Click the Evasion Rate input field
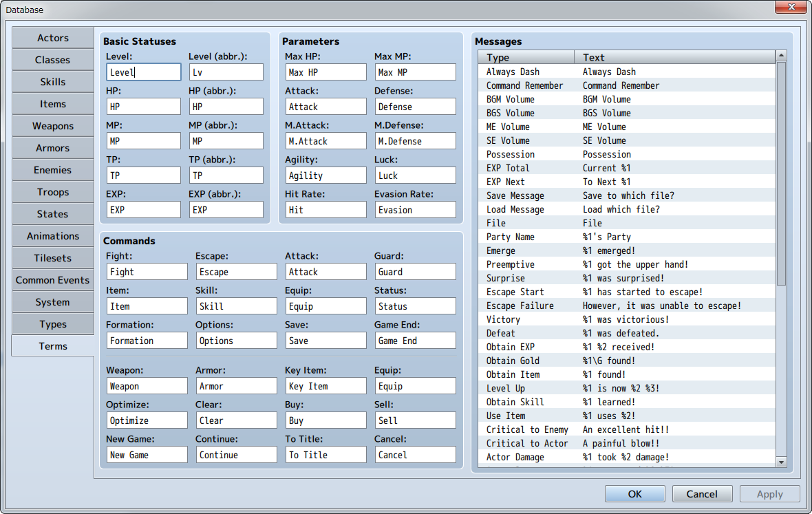812x514 pixels. pos(415,210)
